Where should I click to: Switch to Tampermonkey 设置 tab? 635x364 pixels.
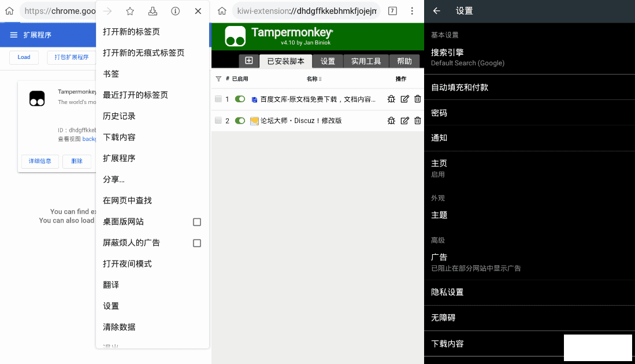tap(328, 61)
